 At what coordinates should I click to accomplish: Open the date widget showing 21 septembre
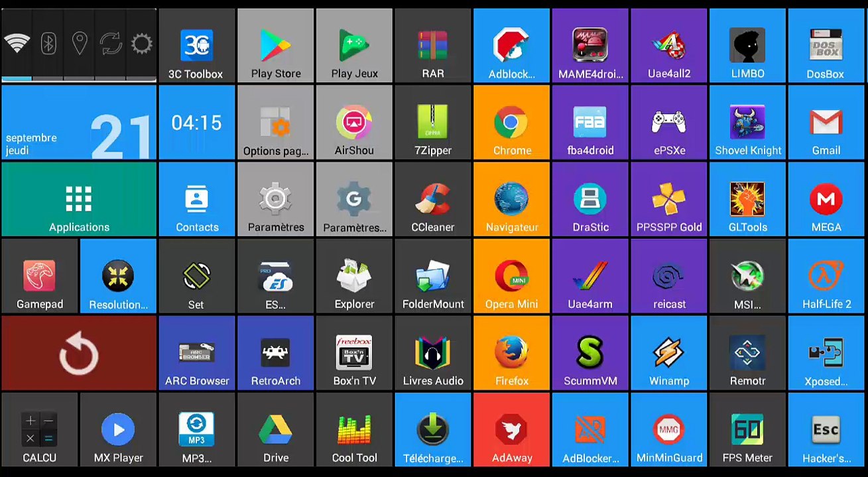tap(79, 123)
